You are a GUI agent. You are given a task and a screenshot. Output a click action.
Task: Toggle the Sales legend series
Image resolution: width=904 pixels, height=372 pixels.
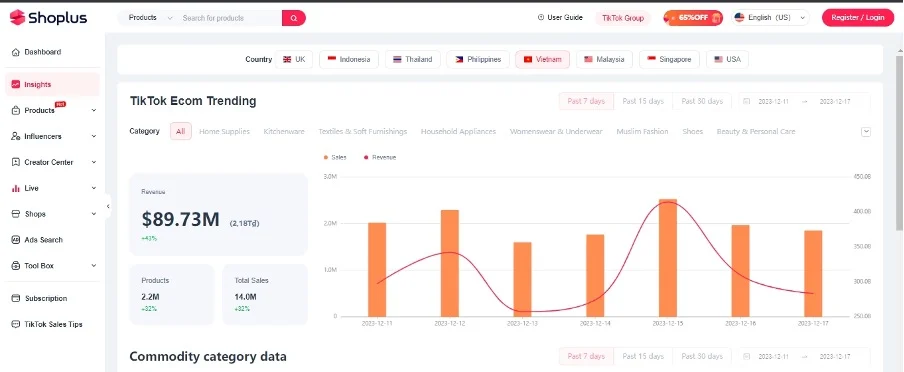pyautogui.click(x=335, y=157)
